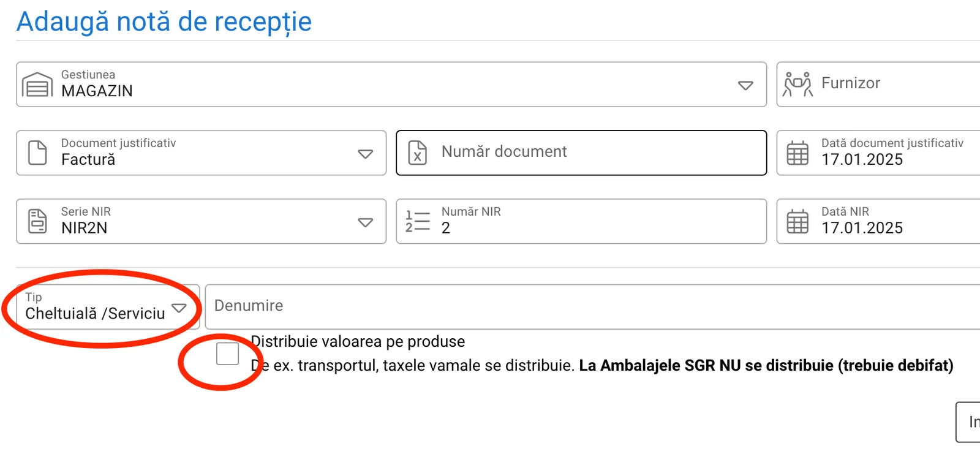980x454 pixels.
Task: Click the file icon in Număr document
Action: coord(418,153)
